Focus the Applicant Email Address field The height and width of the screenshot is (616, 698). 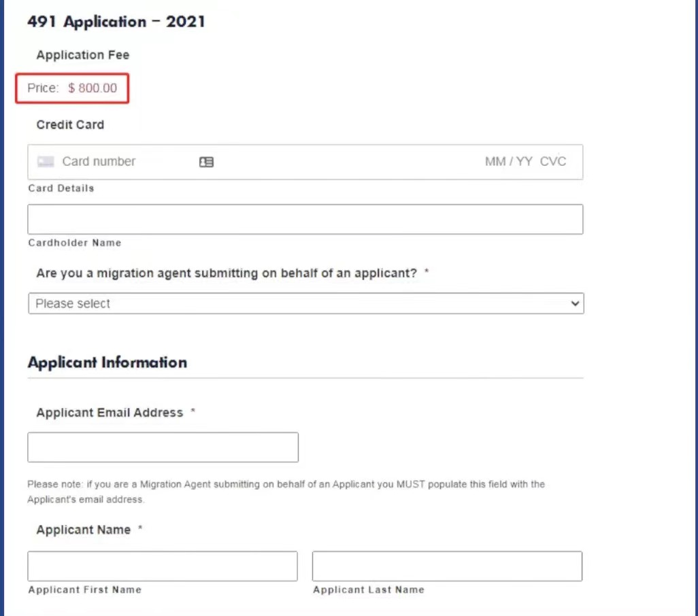tap(163, 447)
